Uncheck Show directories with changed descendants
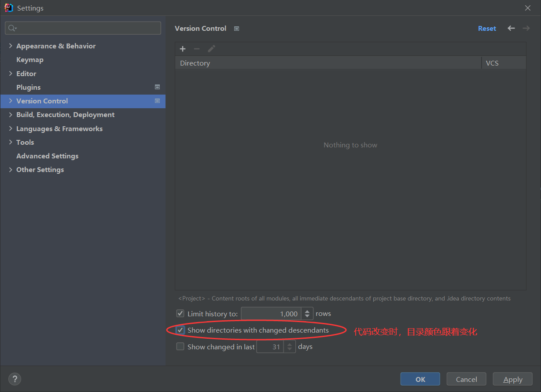The height and width of the screenshot is (392, 541). pos(180,330)
